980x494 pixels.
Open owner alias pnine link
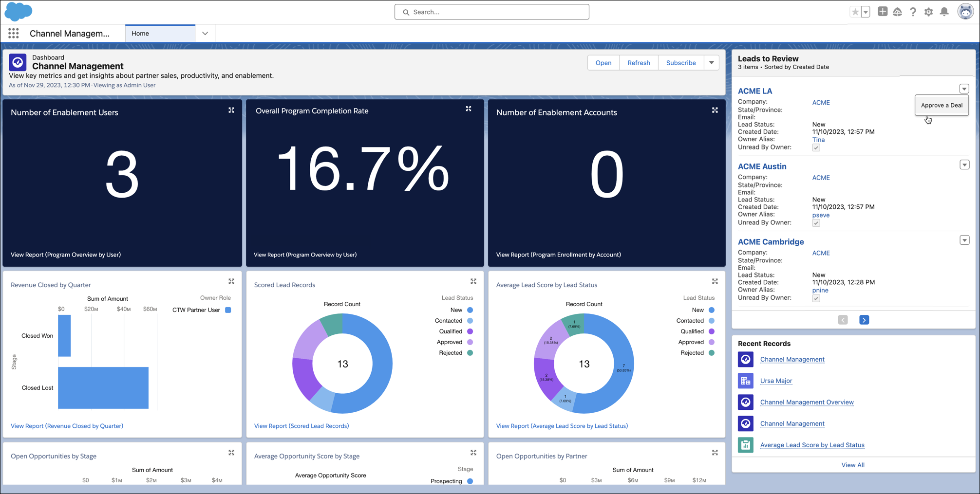pos(820,291)
